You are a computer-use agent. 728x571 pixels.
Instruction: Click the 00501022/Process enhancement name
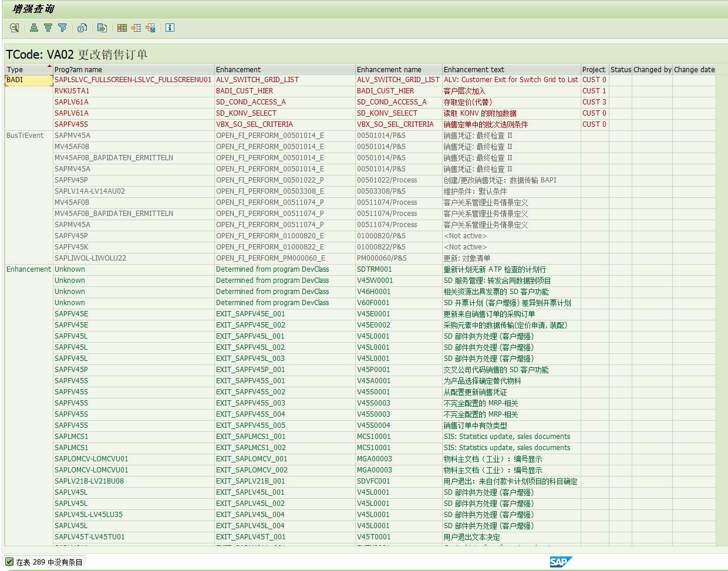[x=399, y=180]
